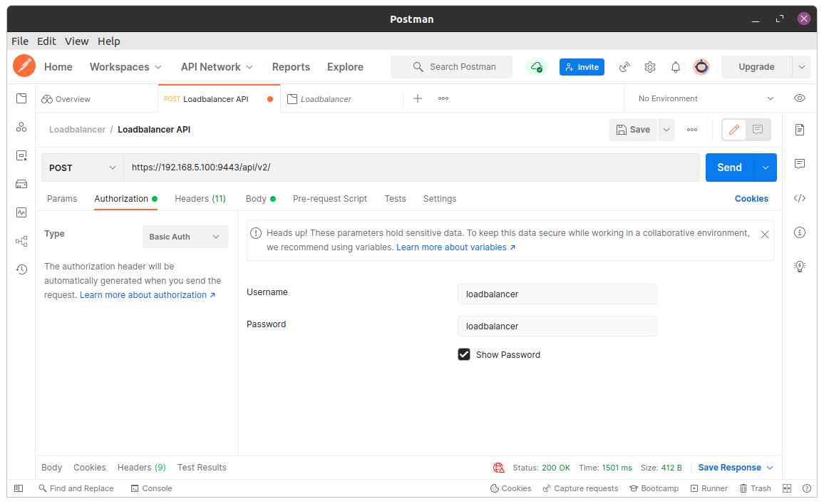Open View menu
Image resolution: width=824 pixels, height=504 pixels.
coord(77,41)
